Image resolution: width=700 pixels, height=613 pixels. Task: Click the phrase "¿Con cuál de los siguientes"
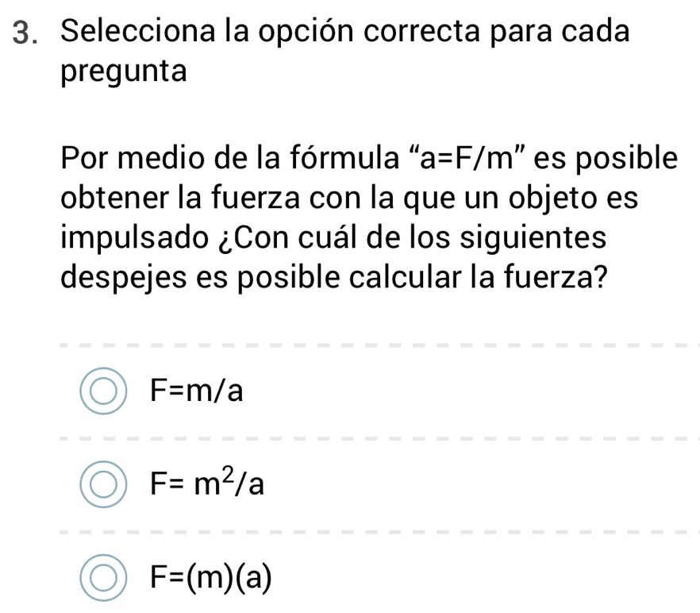[x=414, y=238]
